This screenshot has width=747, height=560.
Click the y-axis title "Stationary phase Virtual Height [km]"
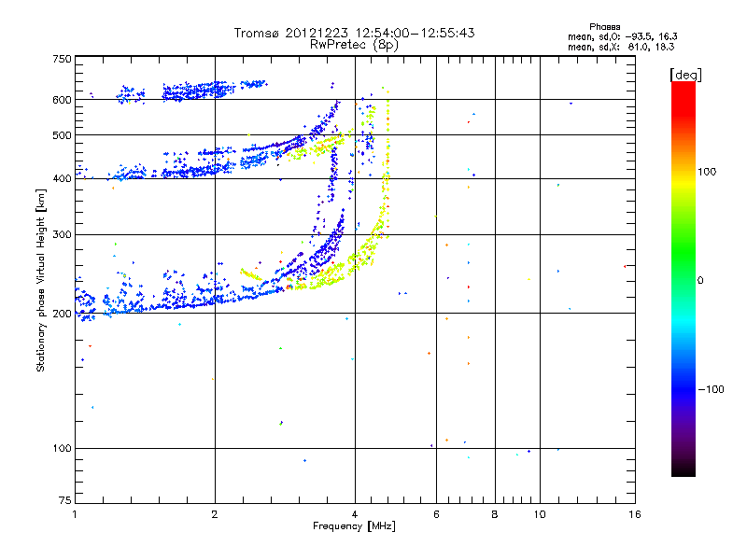tap(40, 280)
